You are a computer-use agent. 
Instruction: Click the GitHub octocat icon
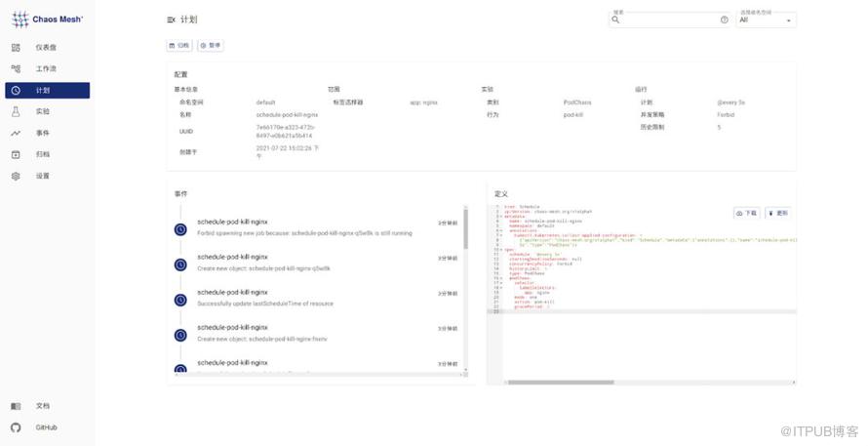(16, 427)
